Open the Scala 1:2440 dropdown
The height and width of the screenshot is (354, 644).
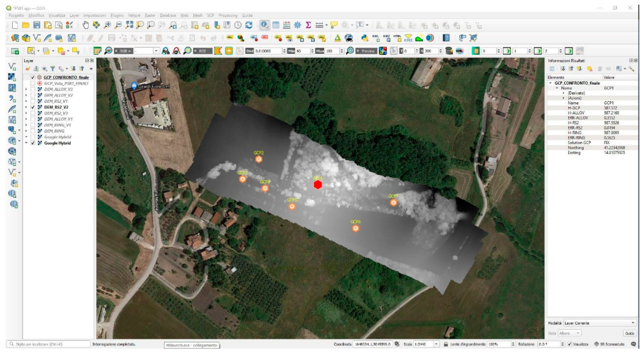(x=436, y=344)
